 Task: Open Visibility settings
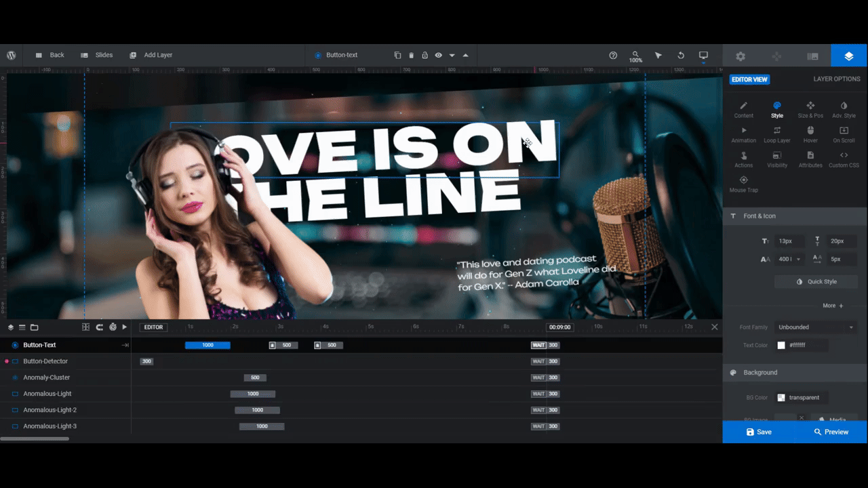pos(776,160)
